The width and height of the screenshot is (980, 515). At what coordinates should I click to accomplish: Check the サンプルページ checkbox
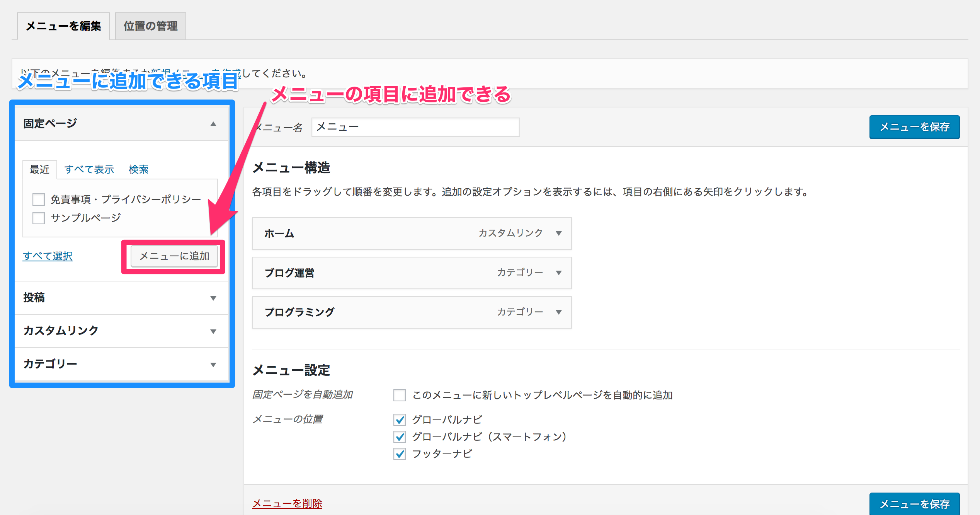click(39, 218)
